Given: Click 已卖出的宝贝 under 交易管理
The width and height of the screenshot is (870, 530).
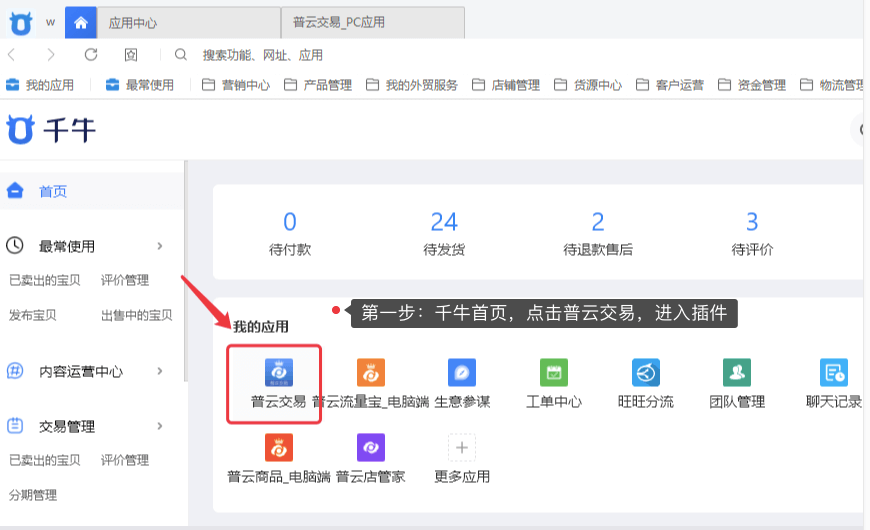Looking at the screenshot, I should 44,460.
